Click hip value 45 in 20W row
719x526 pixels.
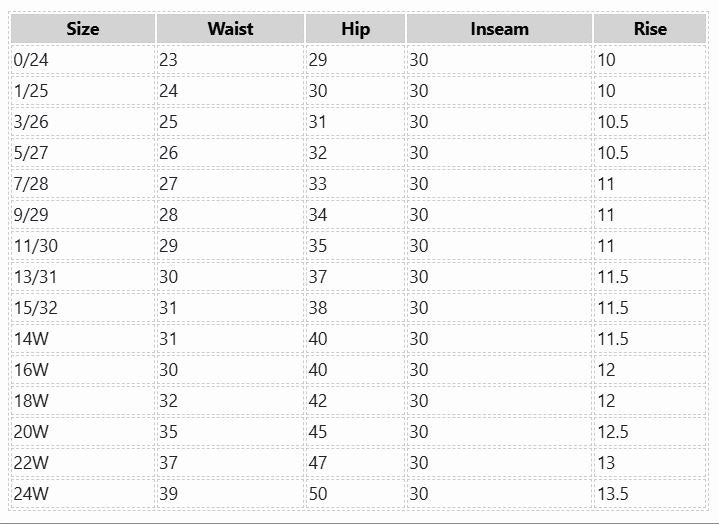(318, 432)
